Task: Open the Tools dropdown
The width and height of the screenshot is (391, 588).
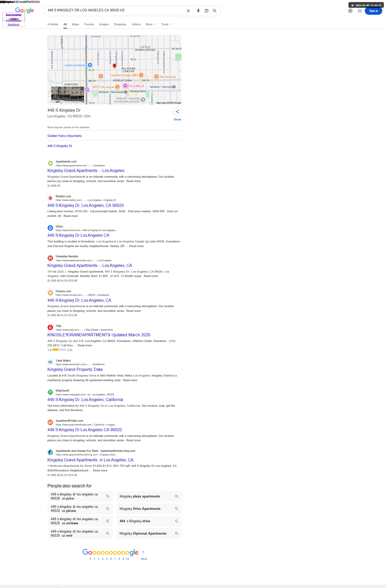Action: click(167, 24)
